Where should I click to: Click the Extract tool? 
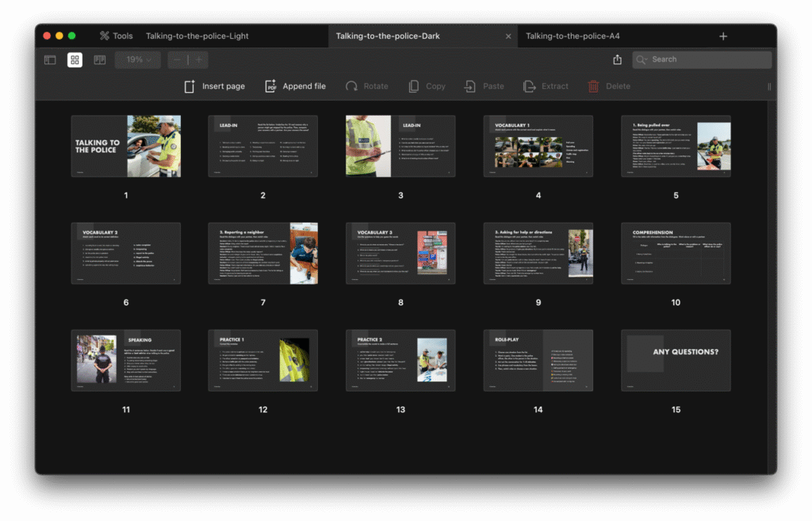click(x=546, y=86)
